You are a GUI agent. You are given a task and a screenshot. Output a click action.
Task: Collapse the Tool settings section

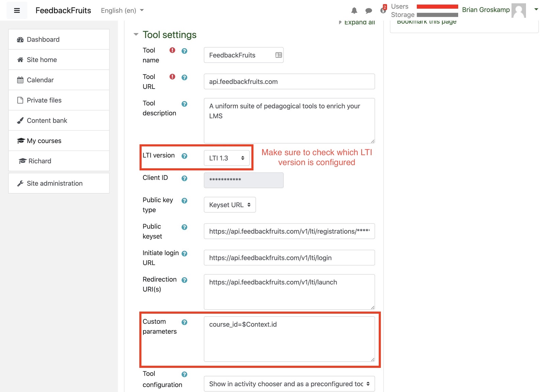point(136,34)
